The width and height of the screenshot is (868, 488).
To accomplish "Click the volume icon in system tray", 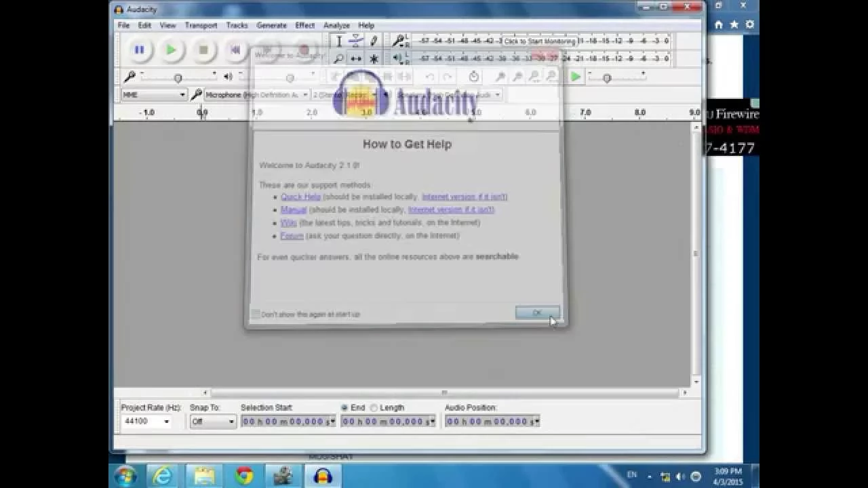I will (680, 476).
